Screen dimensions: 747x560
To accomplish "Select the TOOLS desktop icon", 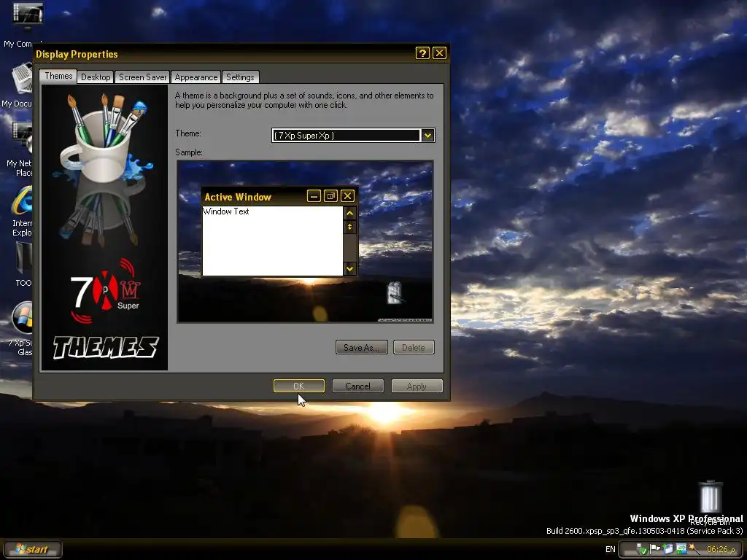I will click(24, 257).
